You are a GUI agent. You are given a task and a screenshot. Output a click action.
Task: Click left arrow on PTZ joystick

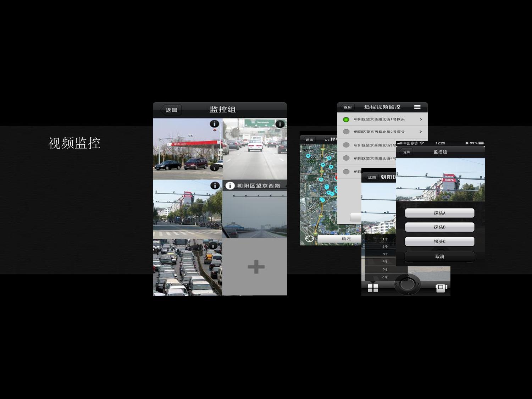[x=397, y=284]
